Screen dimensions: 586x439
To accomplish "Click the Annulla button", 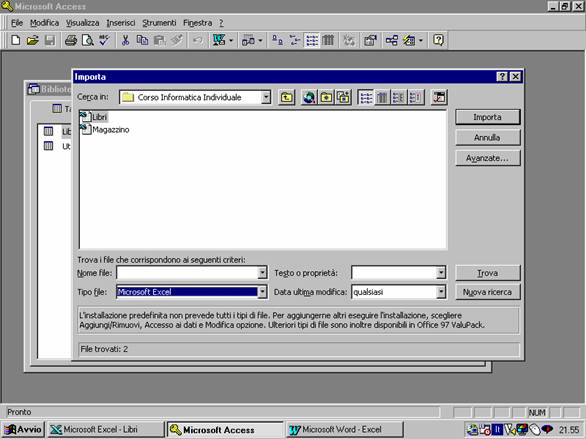I will 487,137.
